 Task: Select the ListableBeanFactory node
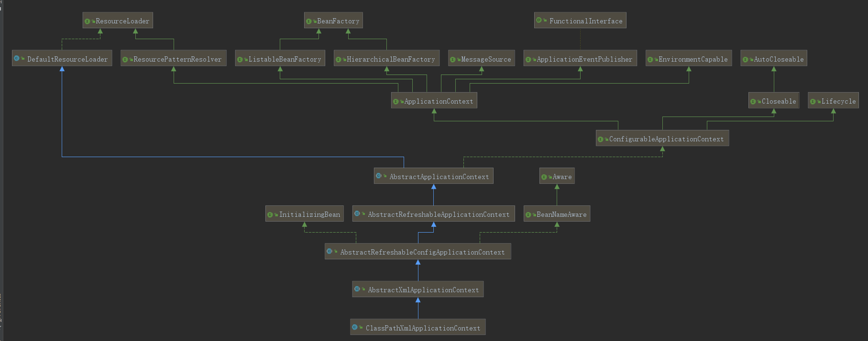point(280,58)
